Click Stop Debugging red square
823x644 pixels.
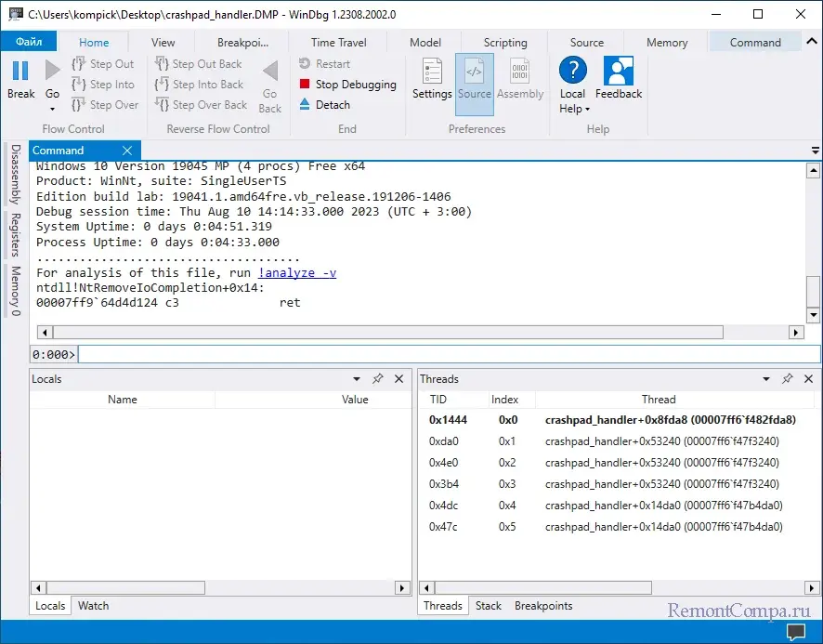(x=305, y=84)
